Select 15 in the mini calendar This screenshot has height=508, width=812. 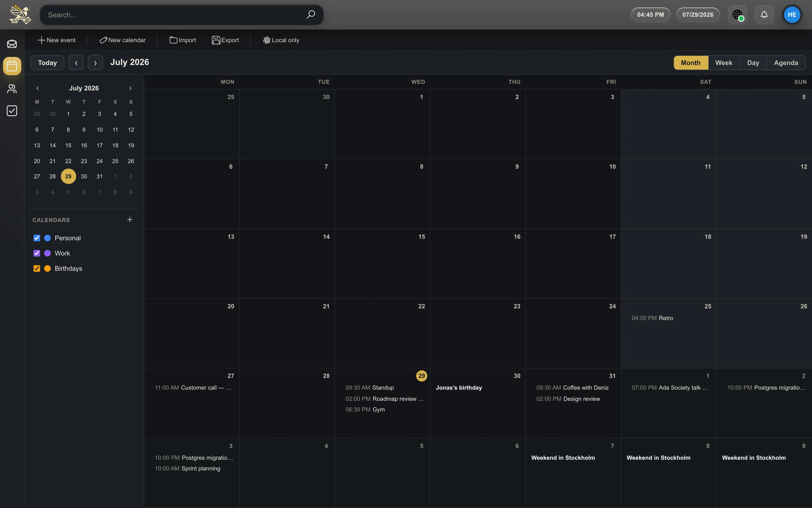tap(69, 146)
